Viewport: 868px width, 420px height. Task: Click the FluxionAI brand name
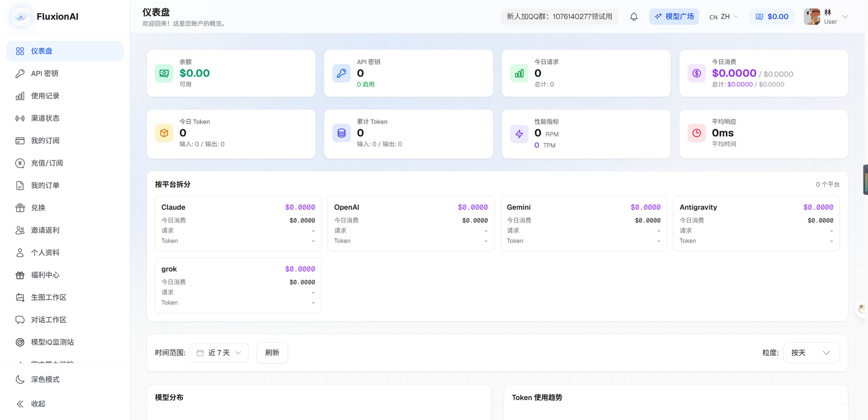57,16
